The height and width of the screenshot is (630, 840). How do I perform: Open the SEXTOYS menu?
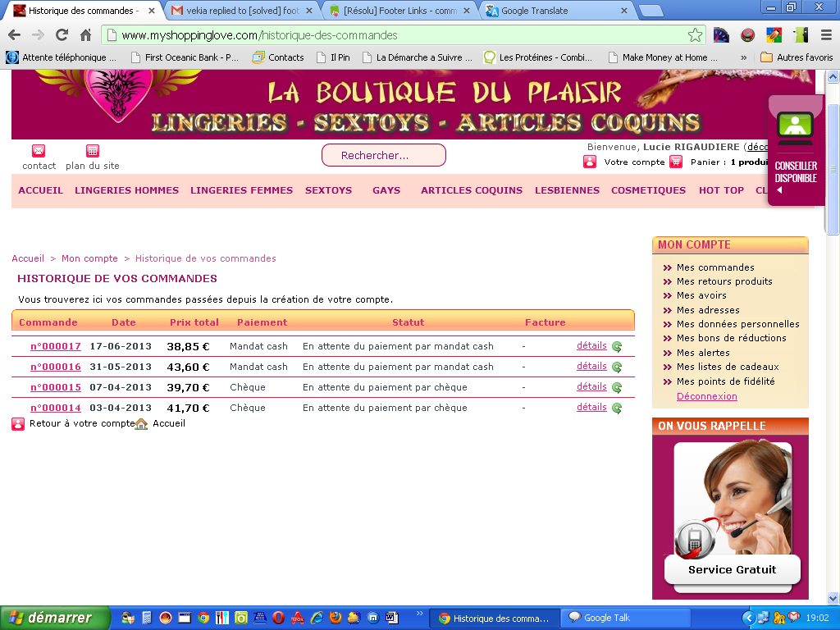coord(328,190)
